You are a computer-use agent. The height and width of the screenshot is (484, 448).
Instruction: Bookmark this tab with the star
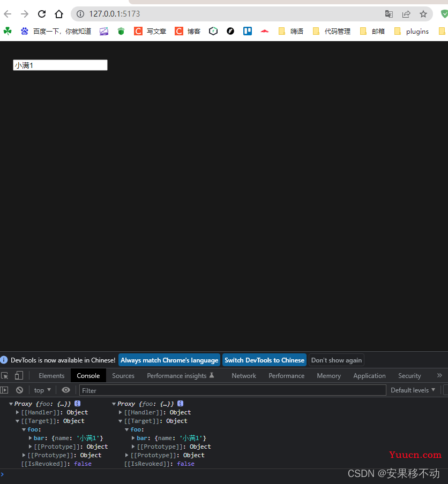pyautogui.click(x=423, y=14)
